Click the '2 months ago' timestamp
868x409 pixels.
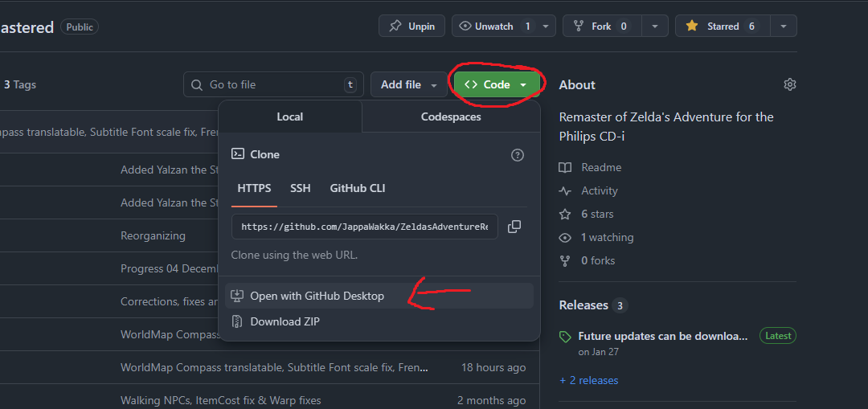coord(492,400)
